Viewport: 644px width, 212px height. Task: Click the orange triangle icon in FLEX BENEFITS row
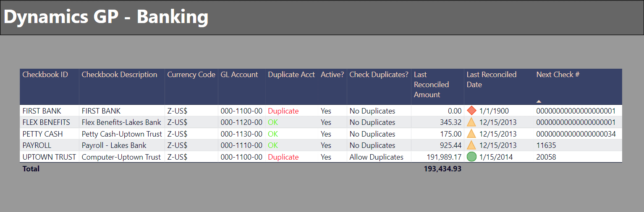[471, 122]
